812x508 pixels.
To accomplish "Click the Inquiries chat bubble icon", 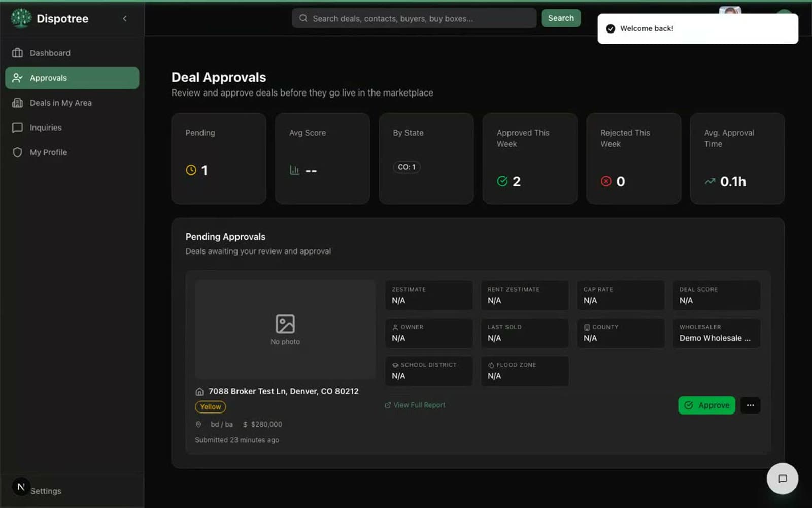I will tap(17, 128).
